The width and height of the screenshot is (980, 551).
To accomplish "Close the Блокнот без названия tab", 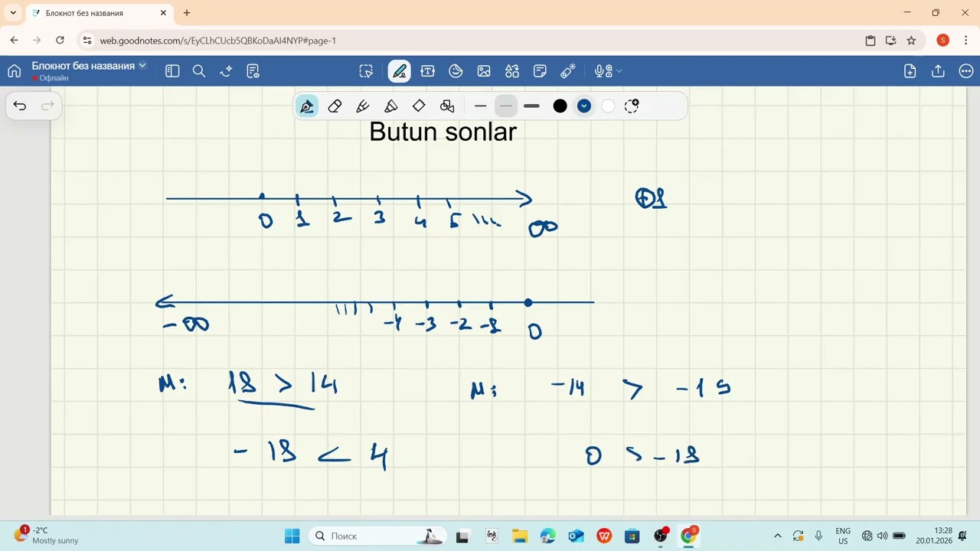I will (162, 13).
